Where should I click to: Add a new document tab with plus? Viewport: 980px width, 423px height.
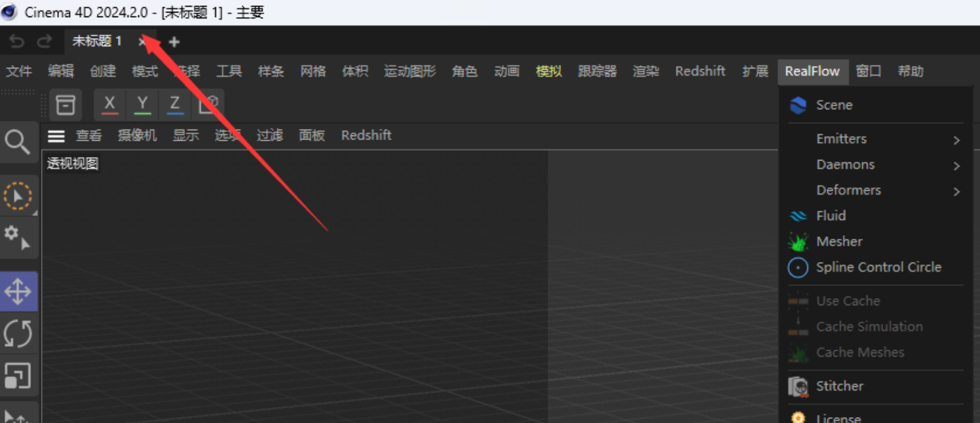[174, 41]
